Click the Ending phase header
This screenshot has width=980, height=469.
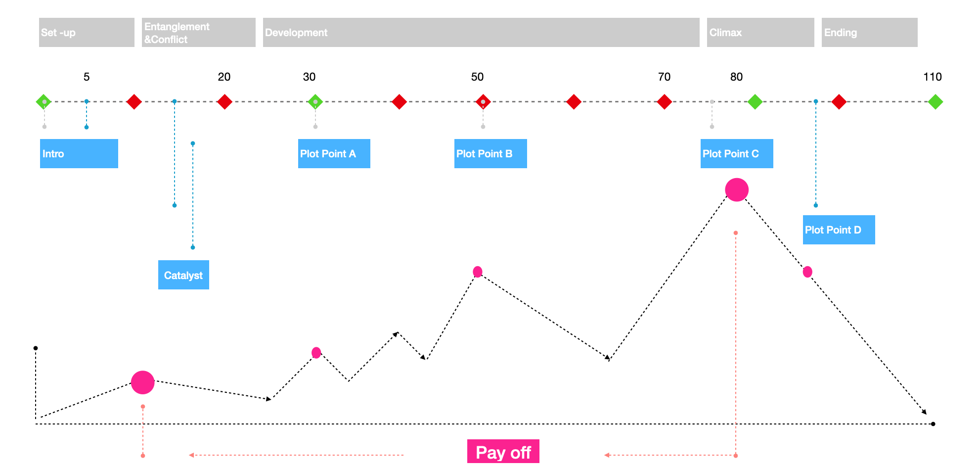coord(869,33)
